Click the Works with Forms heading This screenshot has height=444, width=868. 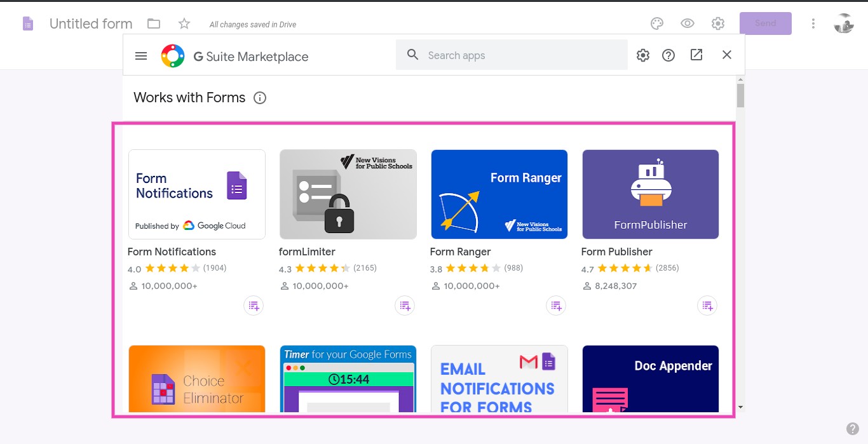(x=189, y=98)
